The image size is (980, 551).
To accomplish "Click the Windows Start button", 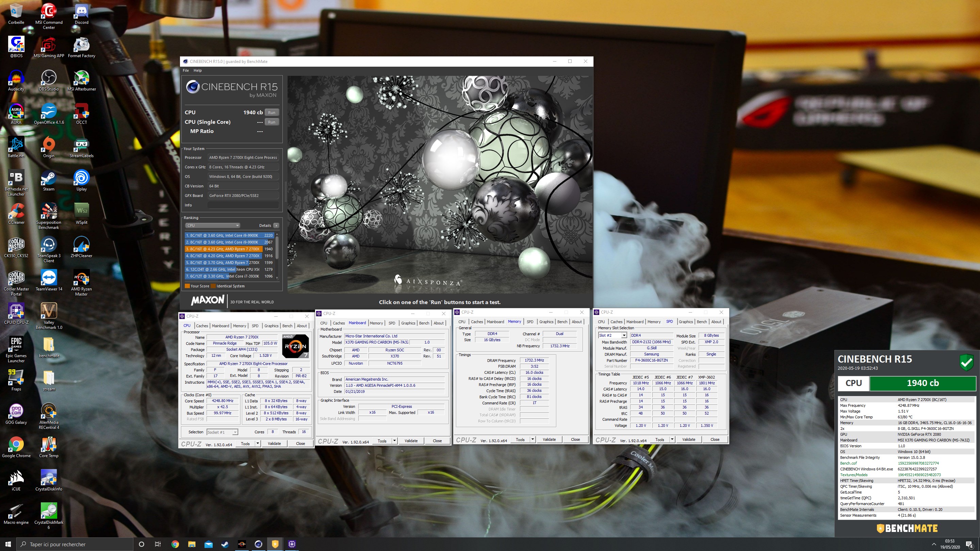I will (x=9, y=544).
